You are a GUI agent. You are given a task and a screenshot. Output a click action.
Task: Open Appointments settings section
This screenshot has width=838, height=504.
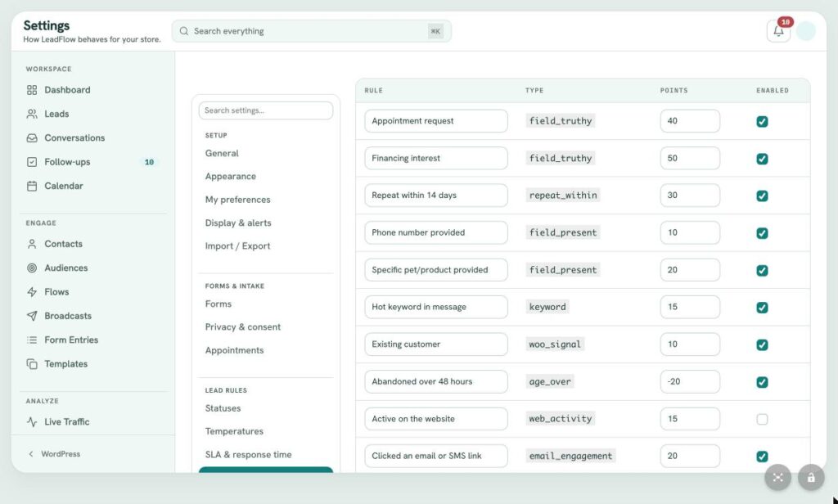235,350
